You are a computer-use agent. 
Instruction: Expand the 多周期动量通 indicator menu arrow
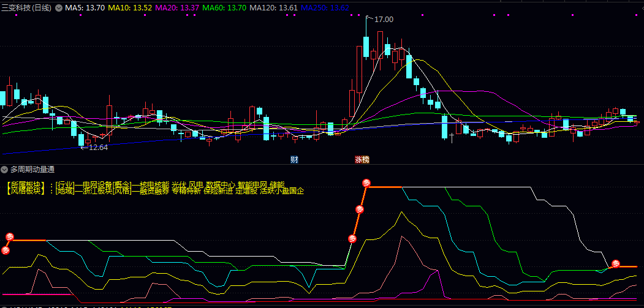(x=5, y=170)
